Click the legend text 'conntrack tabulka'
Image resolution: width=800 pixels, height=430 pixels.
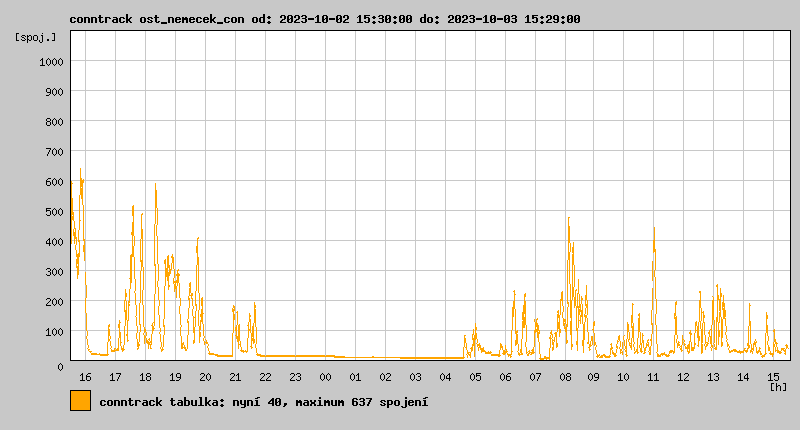[x=161, y=402]
